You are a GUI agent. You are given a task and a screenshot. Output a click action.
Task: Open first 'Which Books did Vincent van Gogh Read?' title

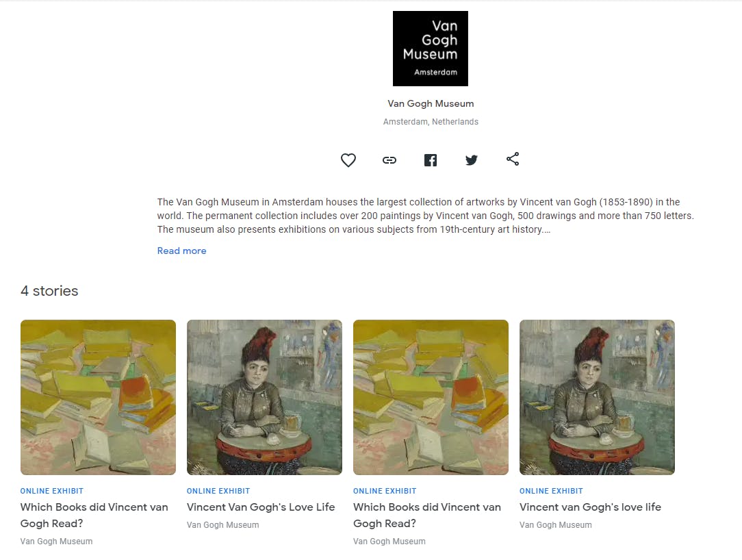(94, 515)
